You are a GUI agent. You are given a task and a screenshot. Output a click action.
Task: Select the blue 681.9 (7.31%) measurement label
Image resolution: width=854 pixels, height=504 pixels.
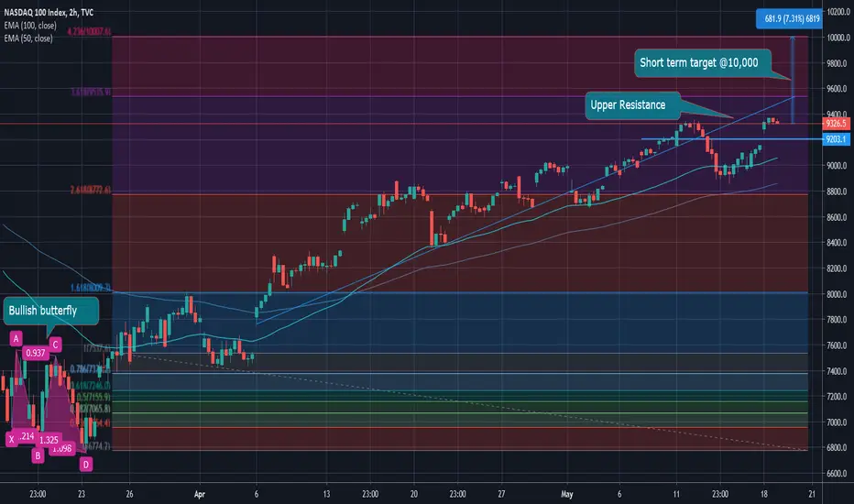(789, 19)
